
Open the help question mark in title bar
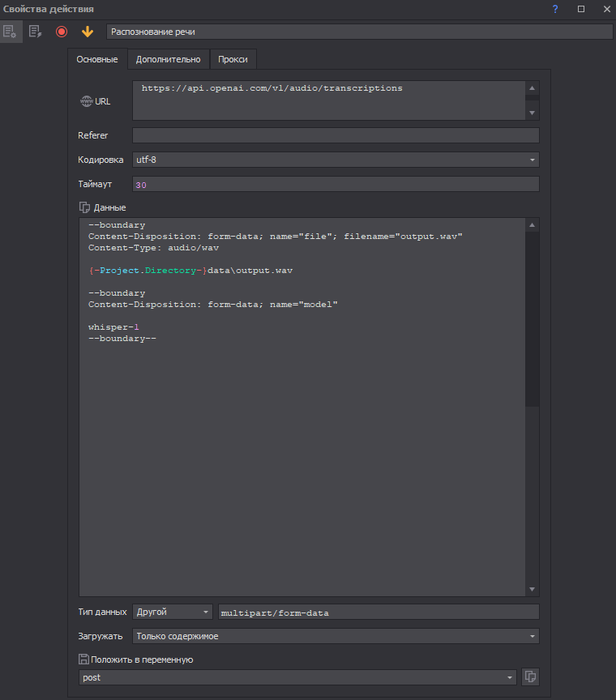point(555,9)
